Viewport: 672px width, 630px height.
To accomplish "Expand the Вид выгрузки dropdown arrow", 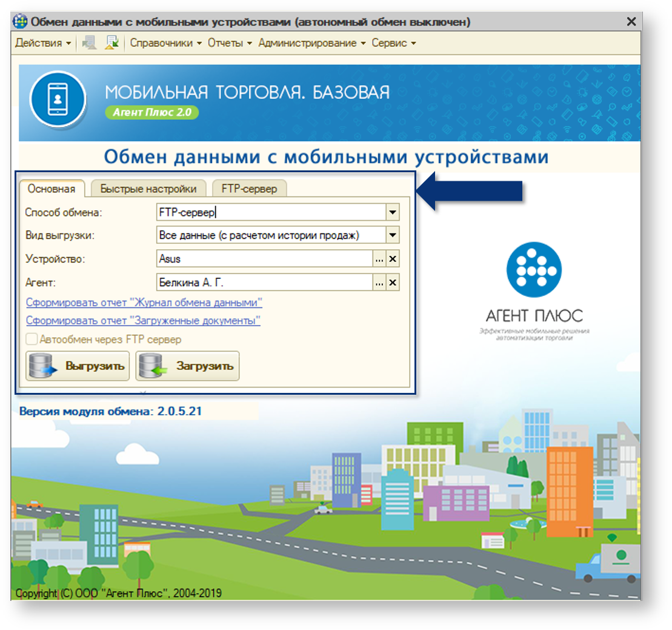I will pos(393,235).
